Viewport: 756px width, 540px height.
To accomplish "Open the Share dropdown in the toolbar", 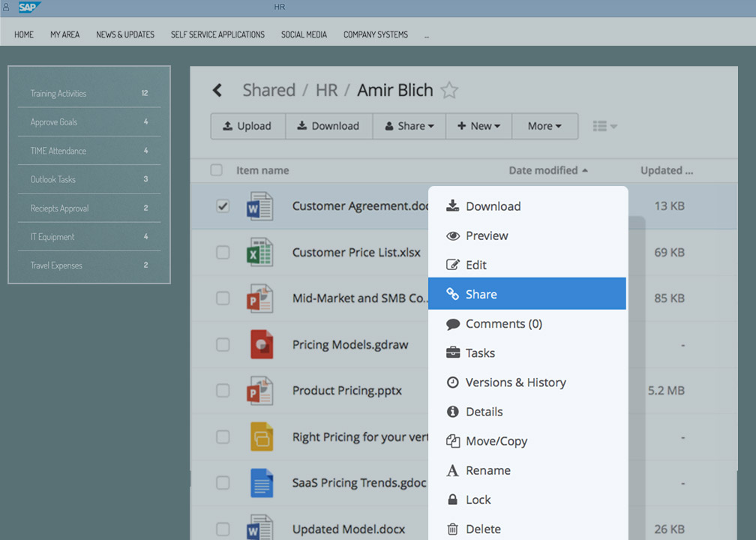I will 409,126.
